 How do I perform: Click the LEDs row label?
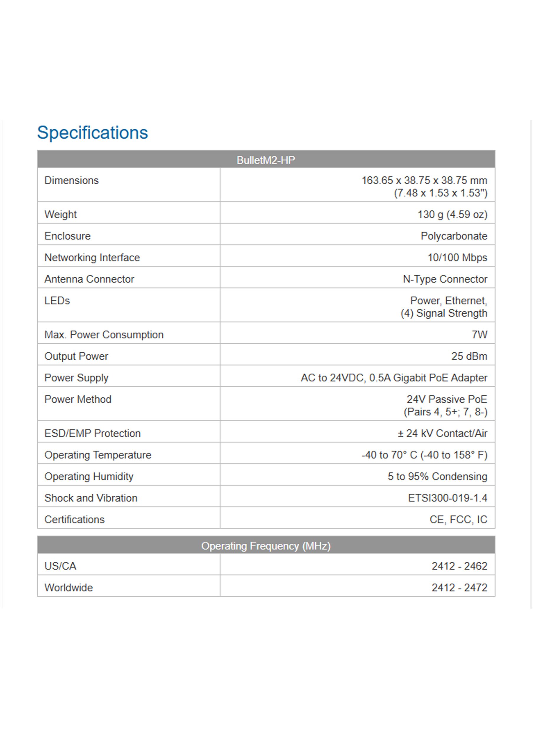click(x=57, y=301)
